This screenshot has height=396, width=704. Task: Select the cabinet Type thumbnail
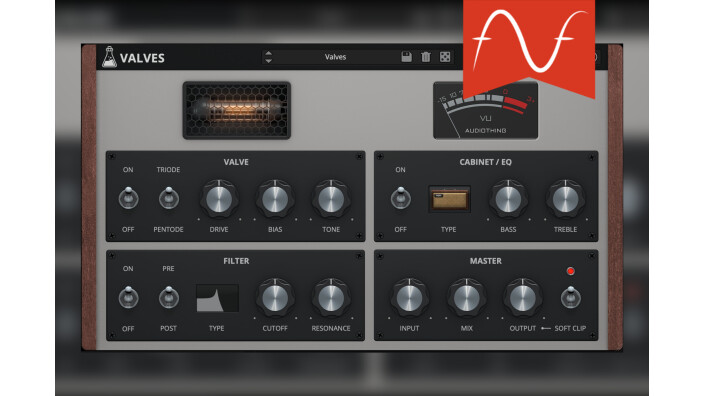pos(449,199)
